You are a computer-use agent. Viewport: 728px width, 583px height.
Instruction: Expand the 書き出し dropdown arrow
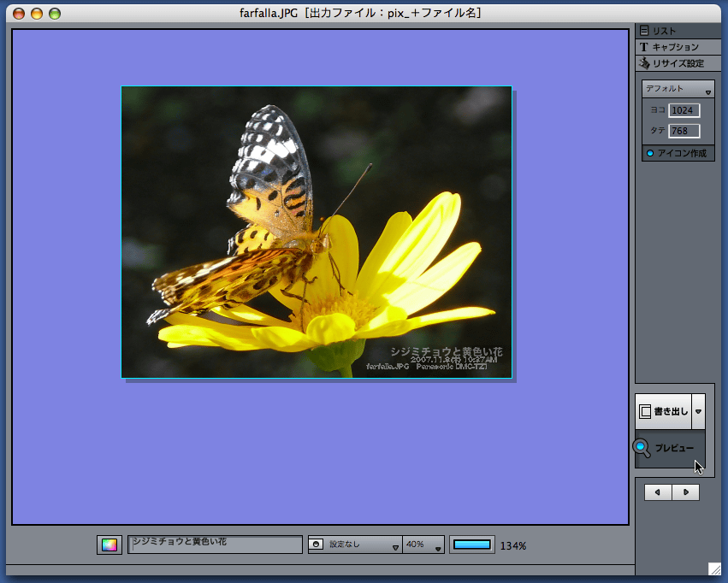698,411
